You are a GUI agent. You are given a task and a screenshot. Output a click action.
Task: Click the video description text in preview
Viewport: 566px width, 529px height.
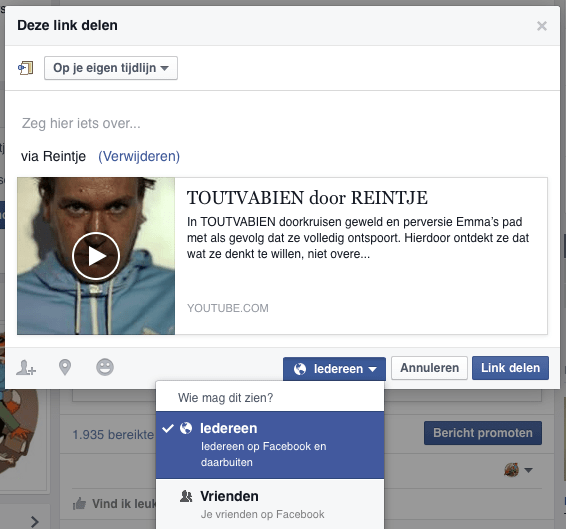click(x=358, y=238)
